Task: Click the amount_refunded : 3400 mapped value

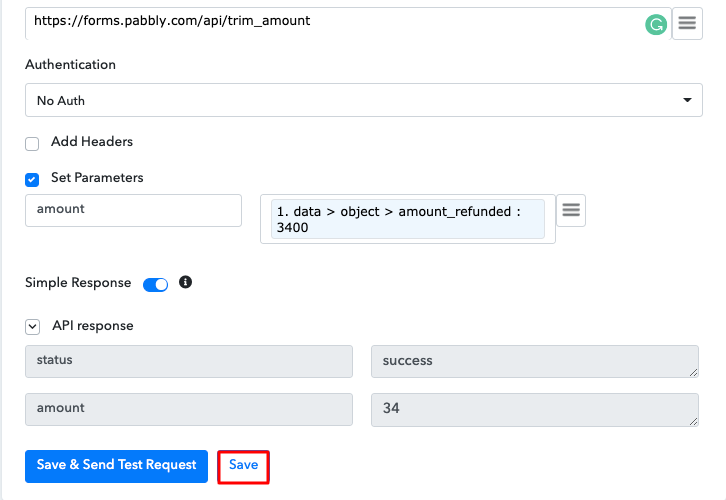Action: (x=407, y=219)
